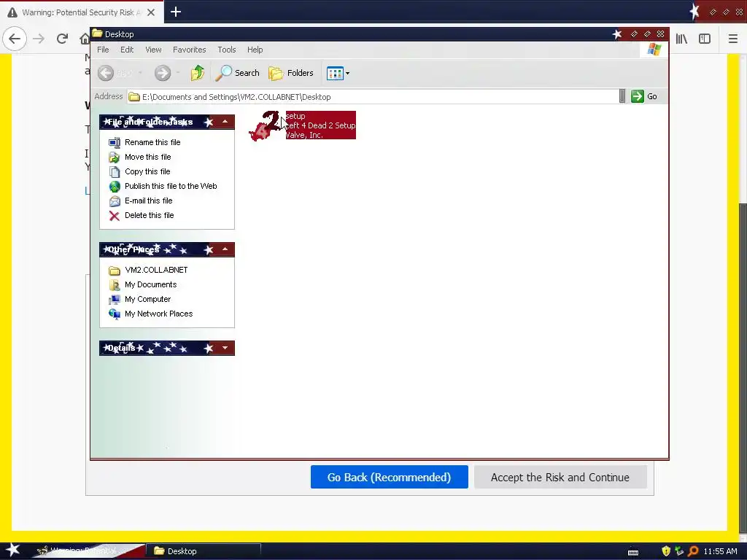Select the Left 4 Dead 2 setup icon
This screenshot has width=747, height=560.
(265, 125)
